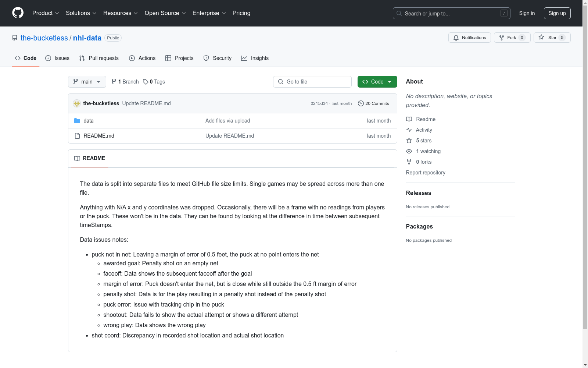Expand the Enterprise menu
This screenshot has width=588, height=368.
pyautogui.click(x=209, y=13)
